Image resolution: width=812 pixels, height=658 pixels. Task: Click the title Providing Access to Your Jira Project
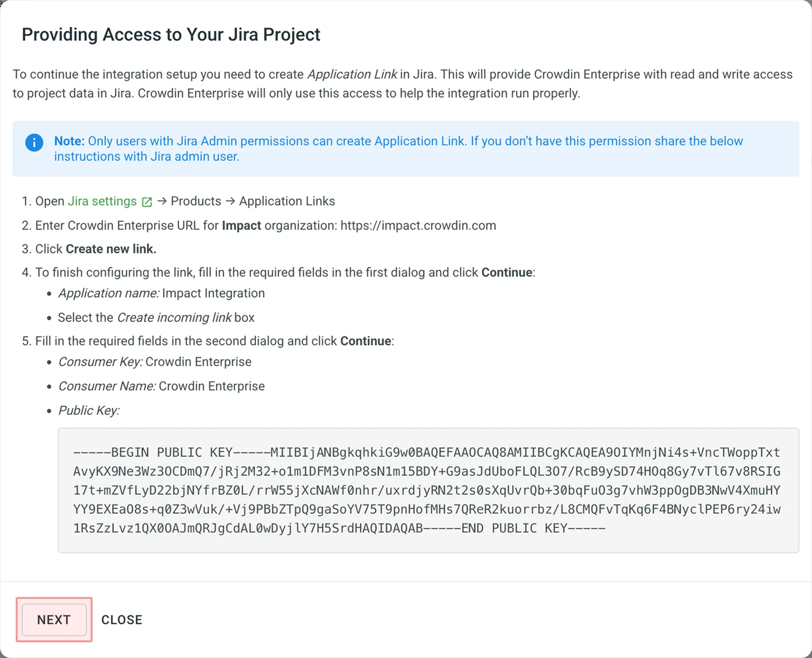point(171,34)
